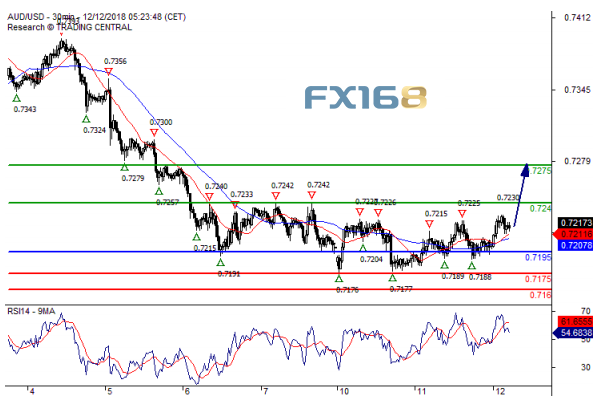
Task: Click the green triangle above the 0.7257 label
Action: point(159,191)
